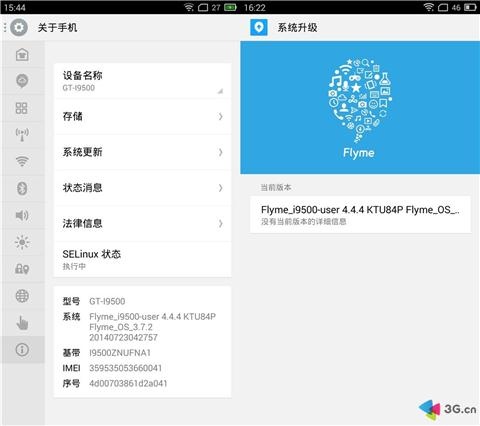Tap the 型号 GT-I9500 value

[x=107, y=301]
